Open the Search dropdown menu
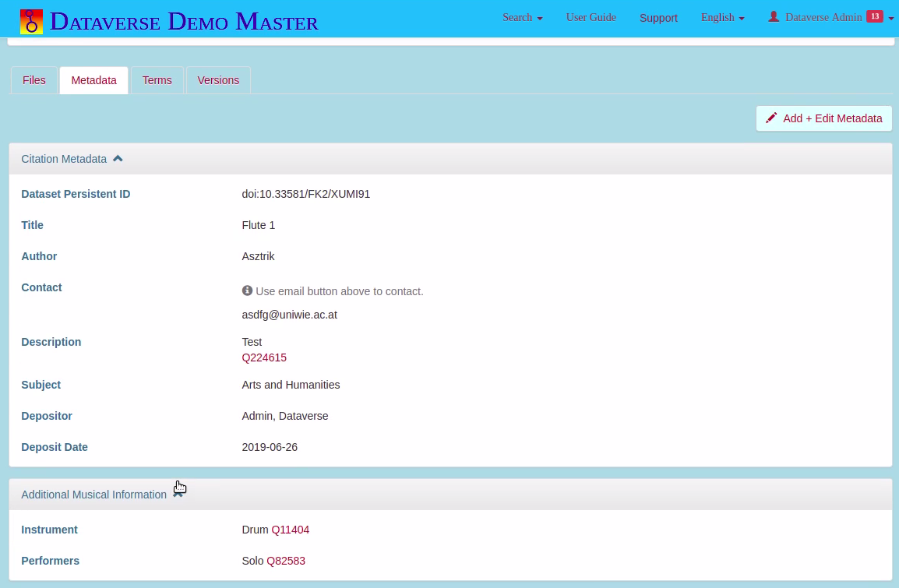Screen dimensions: 899x588 (522, 17)
